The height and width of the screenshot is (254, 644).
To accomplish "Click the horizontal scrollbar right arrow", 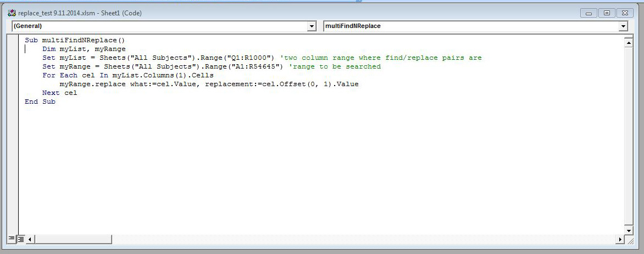I will (x=620, y=239).
